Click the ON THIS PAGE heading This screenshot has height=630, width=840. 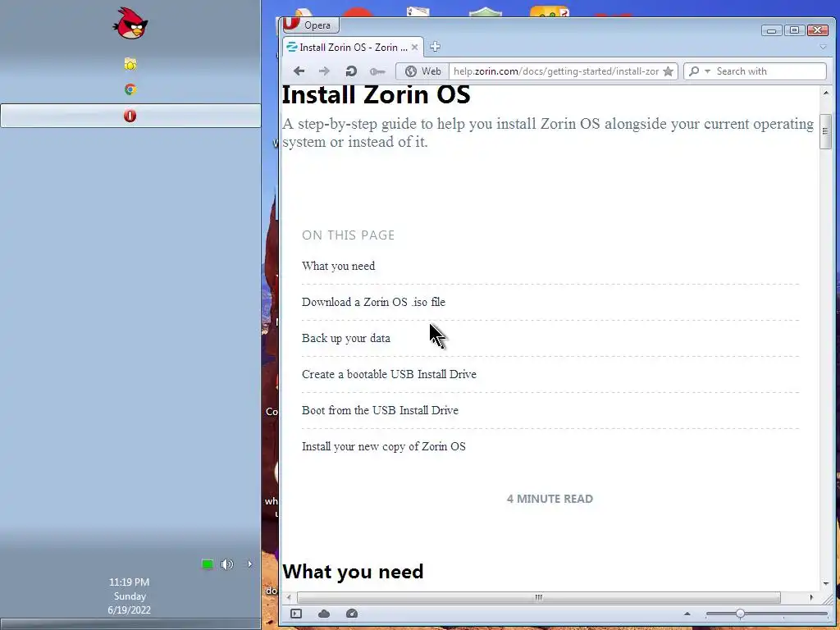click(x=348, y=235)
